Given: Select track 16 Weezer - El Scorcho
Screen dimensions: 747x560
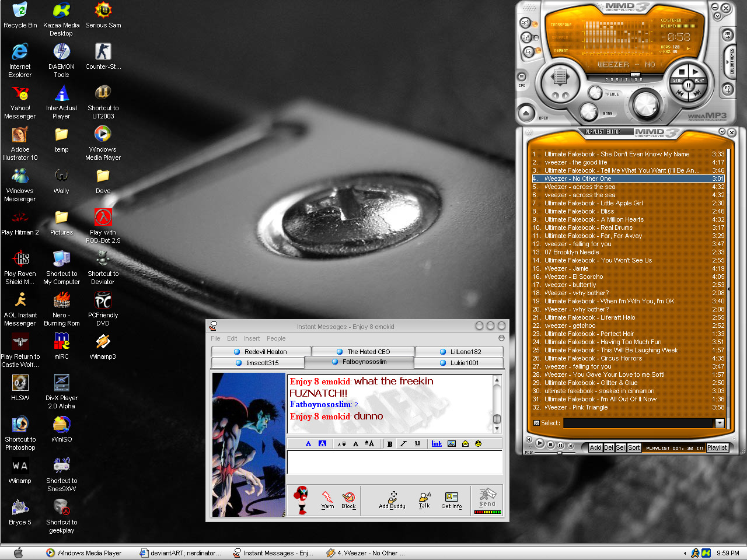Looking at the screenshot, I should click(x=628, y=276).
